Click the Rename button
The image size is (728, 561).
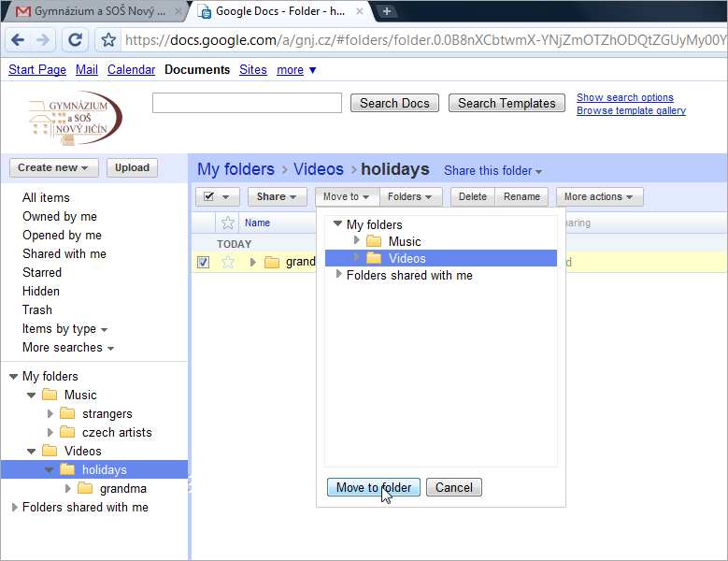click(x=521, y=197)
